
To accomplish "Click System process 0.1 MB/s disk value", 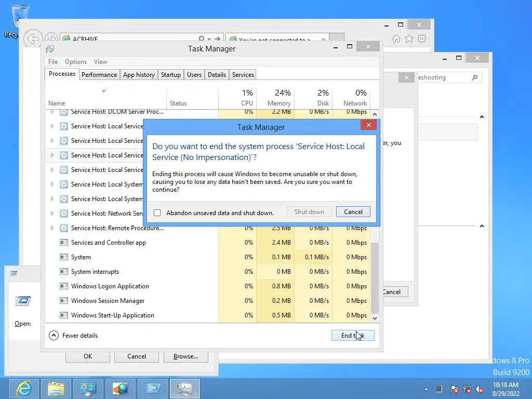I will pyautogui.click(x=316, y=257).
